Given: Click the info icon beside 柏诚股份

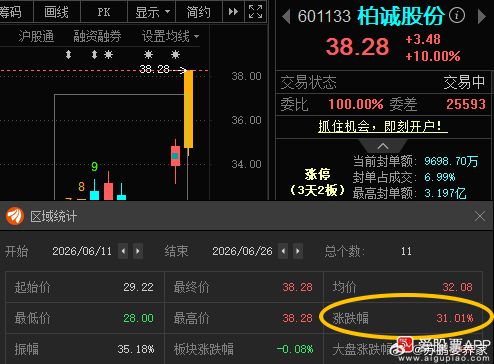Looking at the screenshot, I should click(457, 15).
